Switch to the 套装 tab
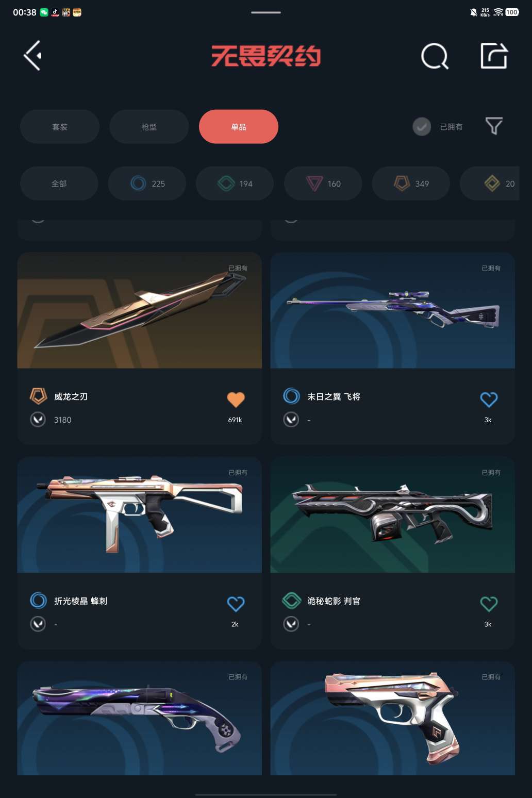The height and width of the screenshot is (798, 532). [60, 127]
